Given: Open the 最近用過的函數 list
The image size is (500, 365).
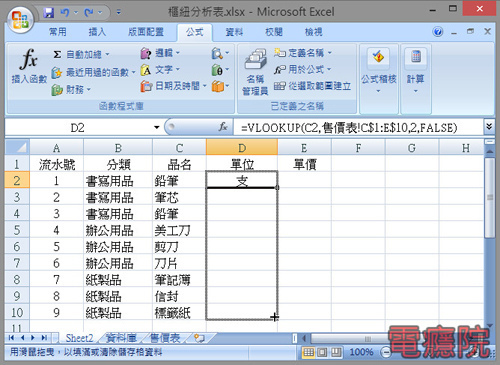Looking at the screenshot, I should click(93, 72).
